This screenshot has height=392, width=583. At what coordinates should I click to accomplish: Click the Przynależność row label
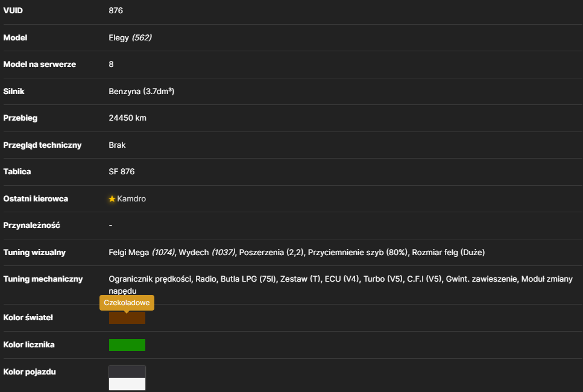(x=31, y=226)
